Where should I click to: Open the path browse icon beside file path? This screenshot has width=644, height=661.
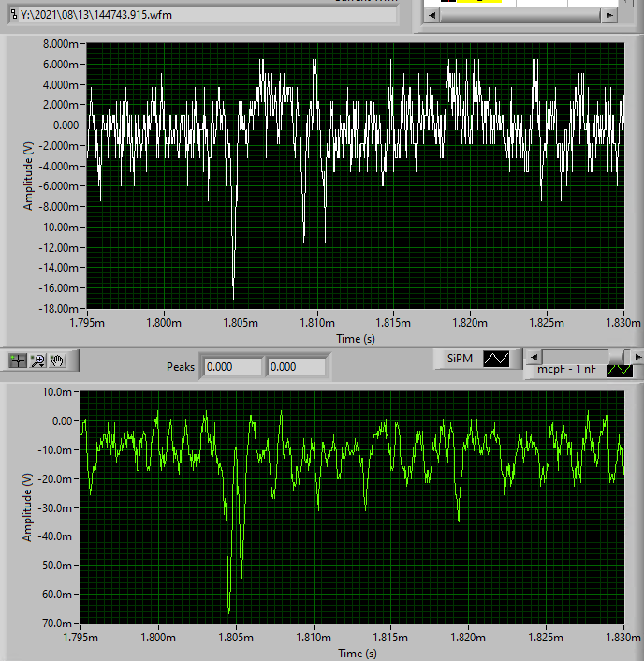(x=13, y=15)
